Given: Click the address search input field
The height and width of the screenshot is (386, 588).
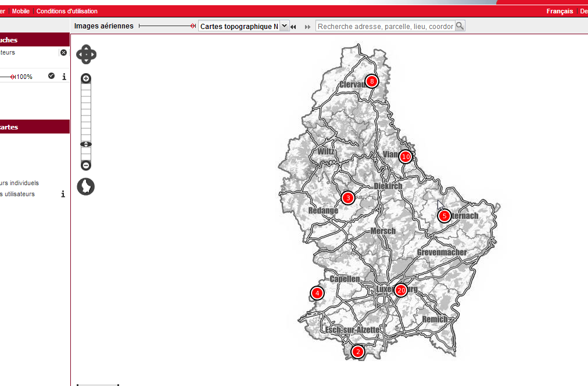Looking at the screenshot, I should [385, 26].
